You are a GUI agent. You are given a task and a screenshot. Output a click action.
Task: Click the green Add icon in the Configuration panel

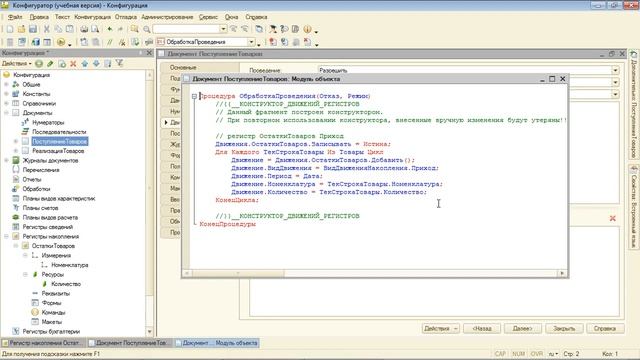tap(39, 64)
